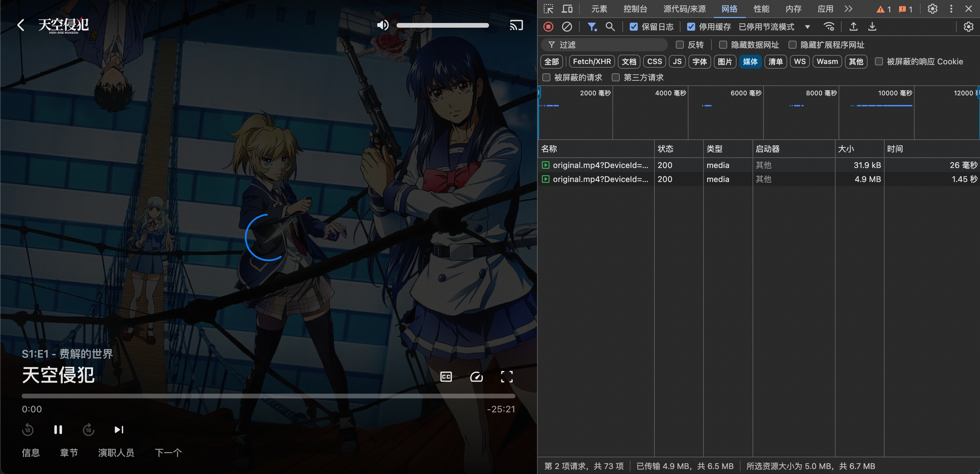Screen dimensions: 980x474
Task: Filter requests by 字体
Action: click(699, 62)
